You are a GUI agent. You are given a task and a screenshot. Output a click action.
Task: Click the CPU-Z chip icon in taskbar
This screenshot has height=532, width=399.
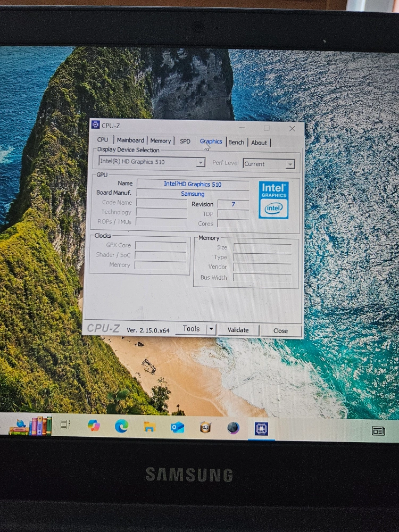[x=261, y=429]
